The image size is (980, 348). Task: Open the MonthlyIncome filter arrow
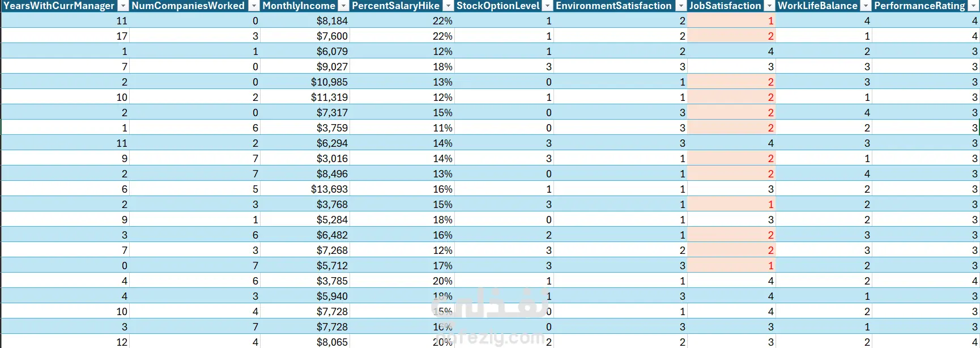(x=343, y=6)
